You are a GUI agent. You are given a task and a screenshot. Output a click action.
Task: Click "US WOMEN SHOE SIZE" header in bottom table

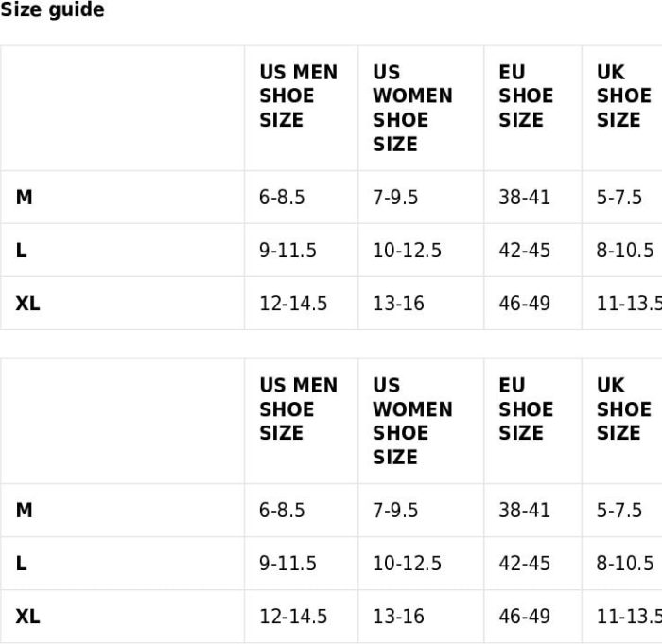tap(412, 421)
